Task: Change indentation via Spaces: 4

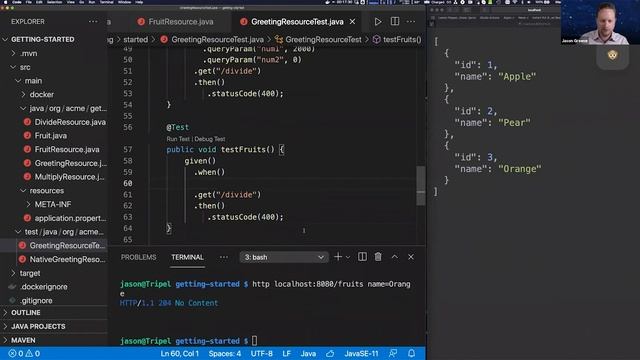Action: tap(224, 353)
